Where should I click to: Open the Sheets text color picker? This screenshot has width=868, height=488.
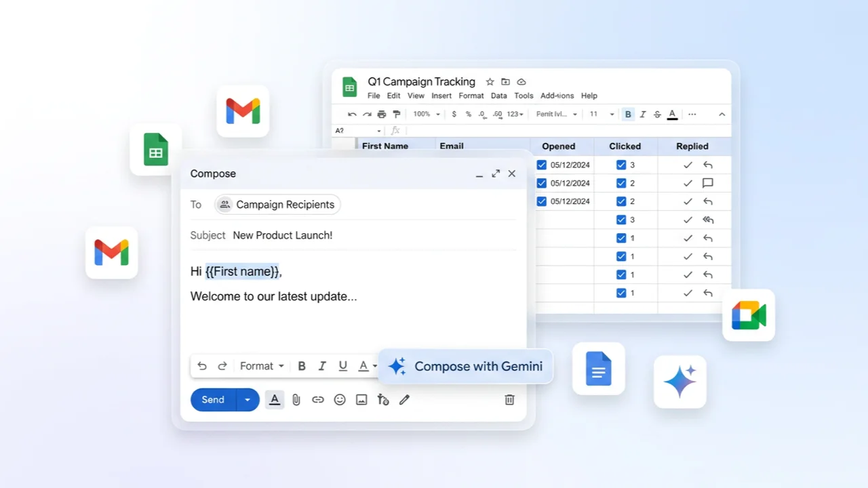click(x=672, y=115)
